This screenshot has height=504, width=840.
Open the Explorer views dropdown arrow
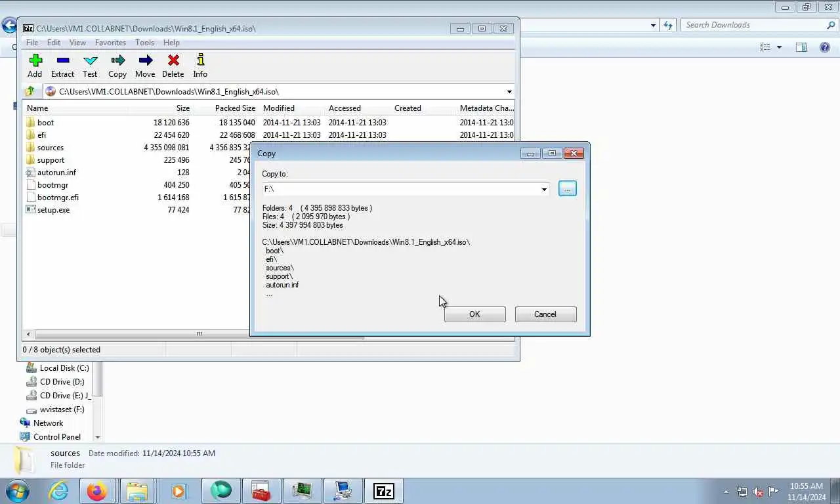tap(780, 47)
